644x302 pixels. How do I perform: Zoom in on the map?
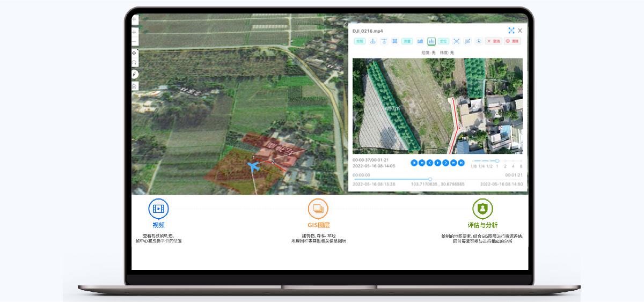click(134, 32)
